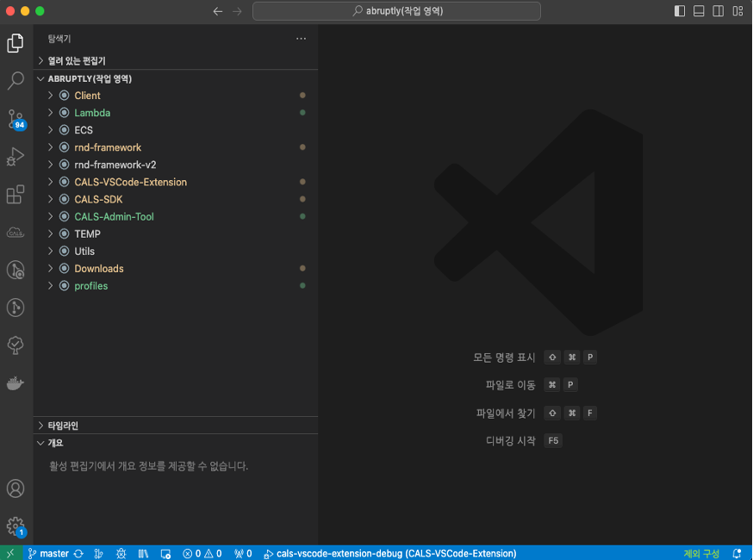Select the TEMP folder row
753x560 pixels.
176,233
